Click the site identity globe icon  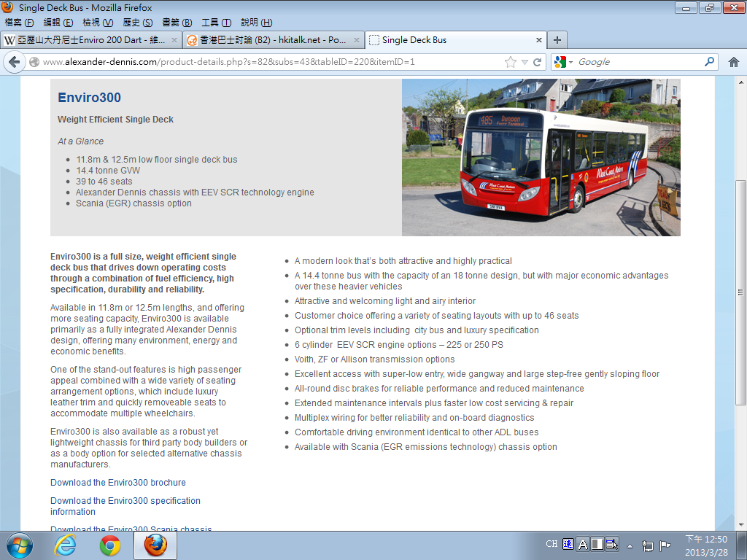coord(34,62)
